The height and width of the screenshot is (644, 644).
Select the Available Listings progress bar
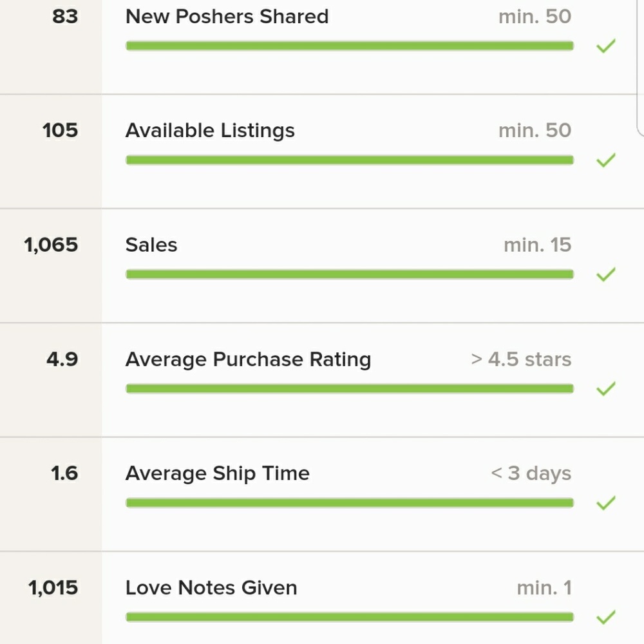tap(350, 160)
